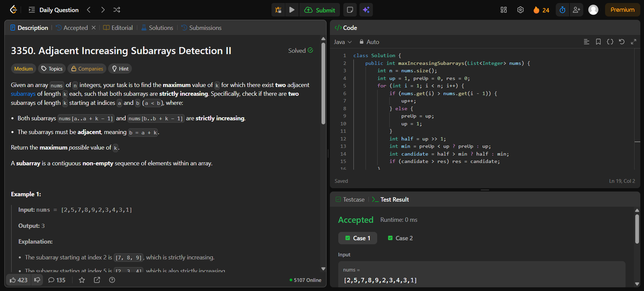Bookmark the code with bookmark icon
Viewport: 644px width, 291px height.
(x=598, y=42)
